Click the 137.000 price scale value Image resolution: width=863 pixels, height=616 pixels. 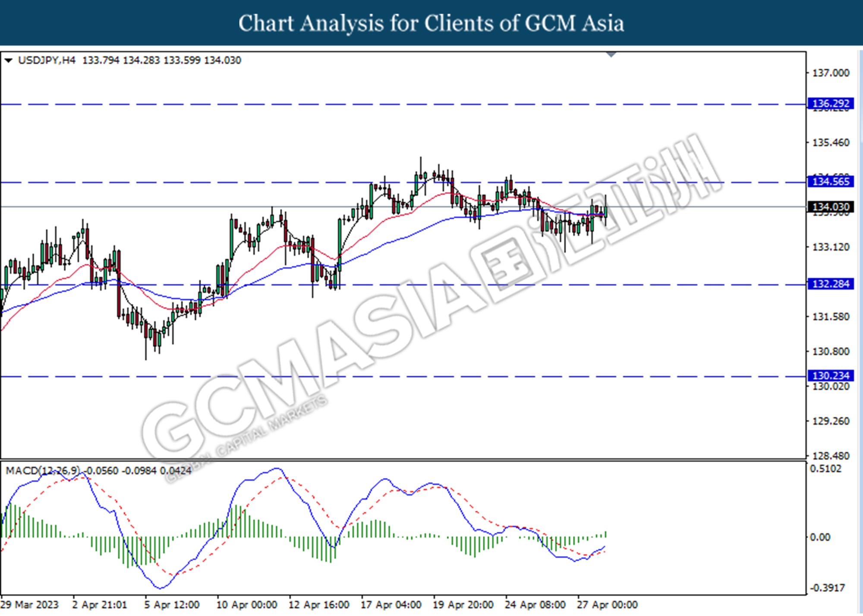click(831, 73)
